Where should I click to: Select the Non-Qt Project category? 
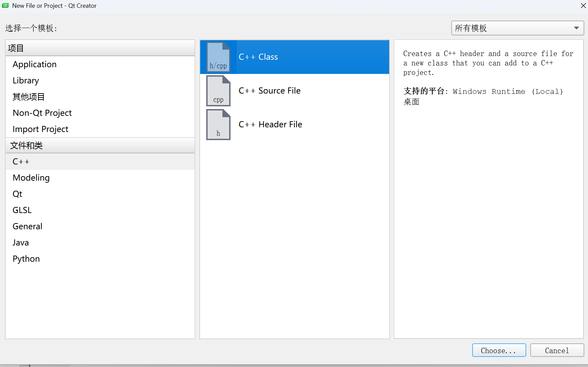100,113
